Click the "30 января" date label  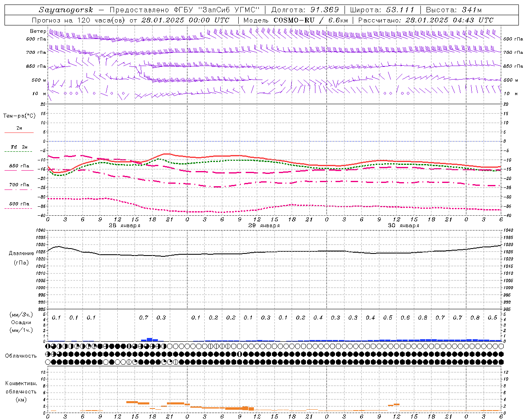click(x=403, y=226)
